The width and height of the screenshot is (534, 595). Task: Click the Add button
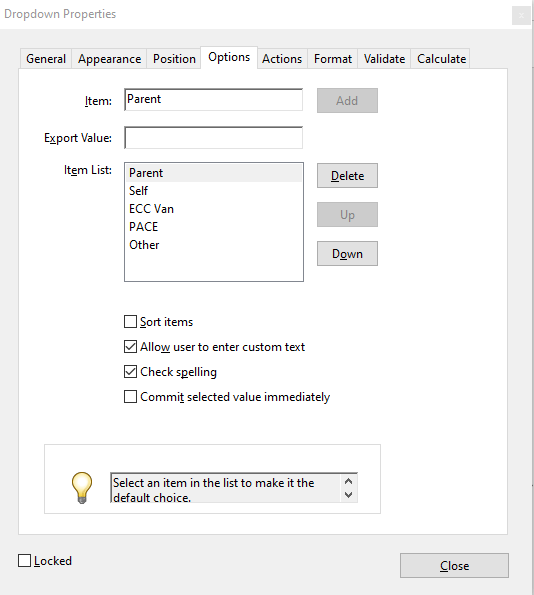347,101
